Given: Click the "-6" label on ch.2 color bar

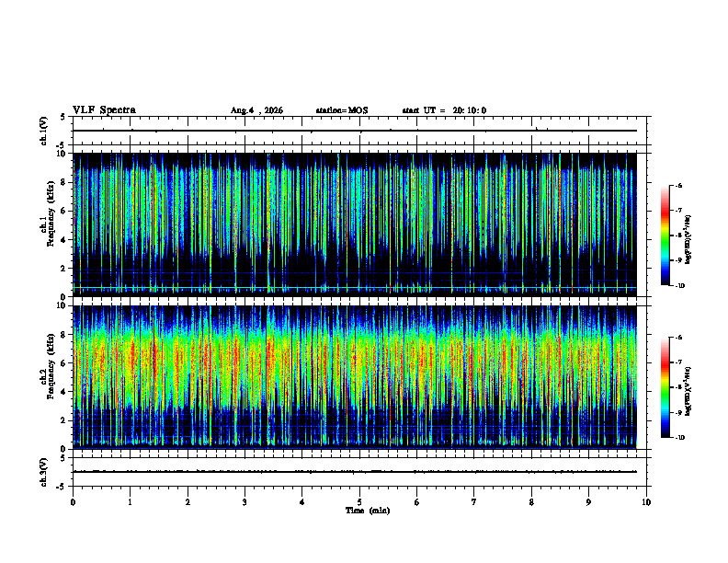Looking at the screenshot, I should point(678,338).
